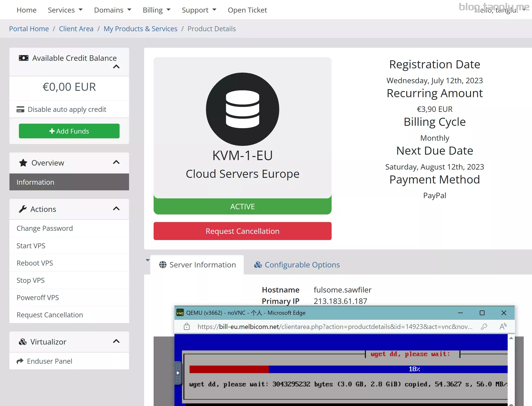
Task: Open the Support dropdown menu
Action: click(x=199, y=10)
